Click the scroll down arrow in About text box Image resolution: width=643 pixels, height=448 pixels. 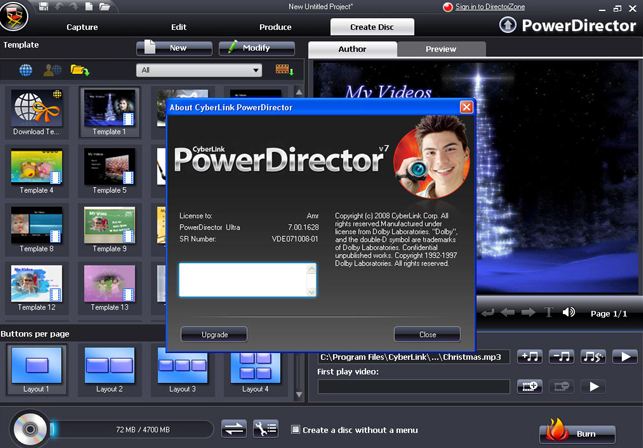312,292
